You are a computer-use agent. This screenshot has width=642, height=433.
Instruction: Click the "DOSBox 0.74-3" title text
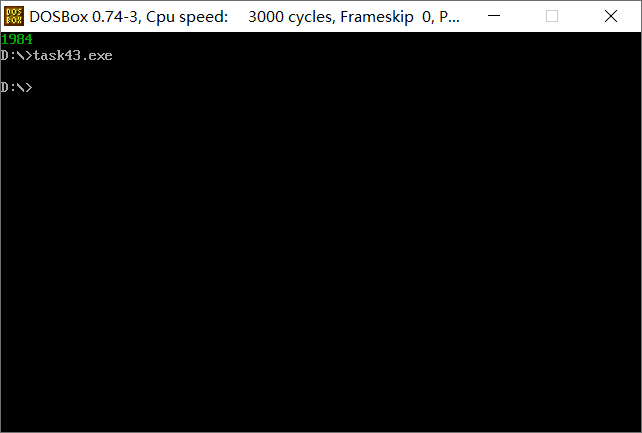click(85, 17)
